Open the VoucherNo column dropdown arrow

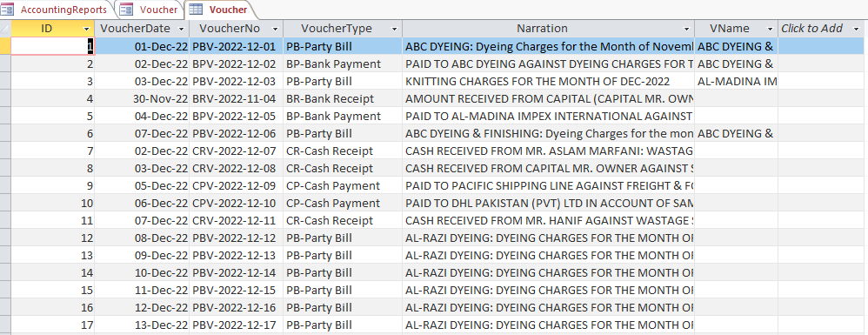pos(275,29)
